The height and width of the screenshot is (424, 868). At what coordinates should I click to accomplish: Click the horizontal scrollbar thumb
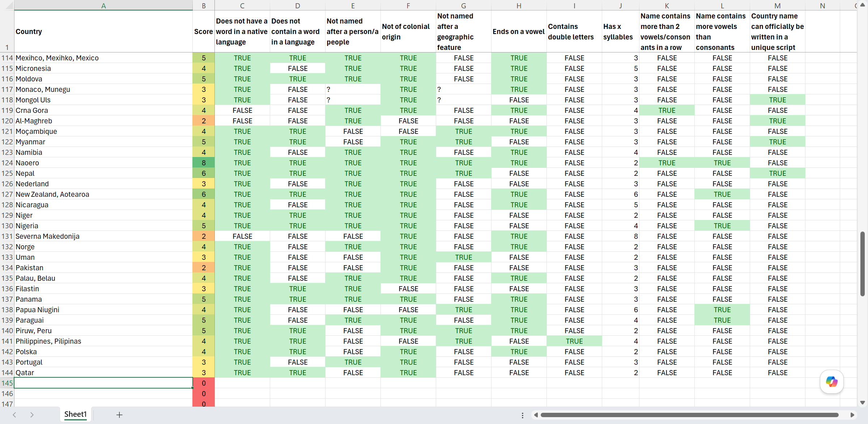(x=689, y=415)
